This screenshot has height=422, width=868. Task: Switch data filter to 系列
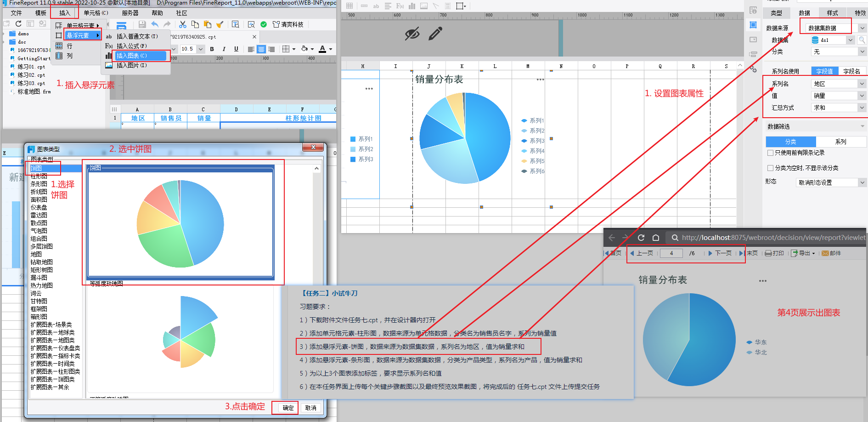tap(840, 142)
